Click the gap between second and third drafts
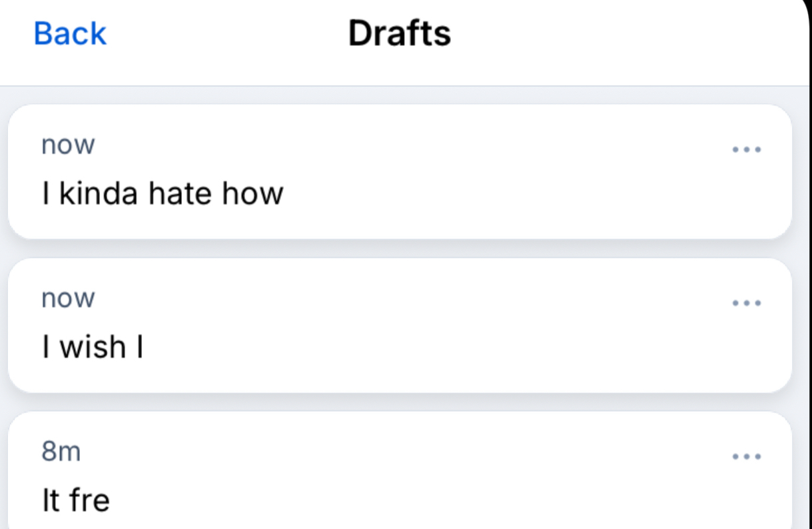Image resolution: width=812 pixels, height=529 pixels. pos(400,402)
